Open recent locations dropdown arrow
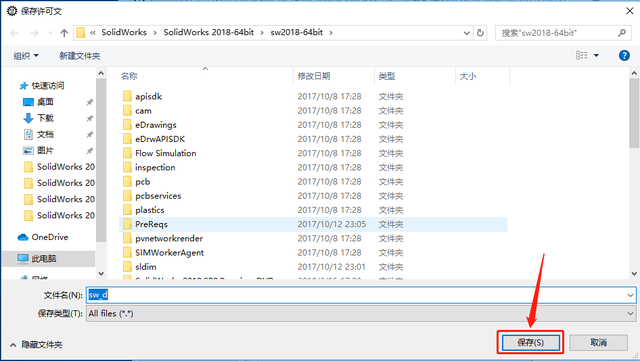This screenshot has width=640, height=361. coord(50,33)
